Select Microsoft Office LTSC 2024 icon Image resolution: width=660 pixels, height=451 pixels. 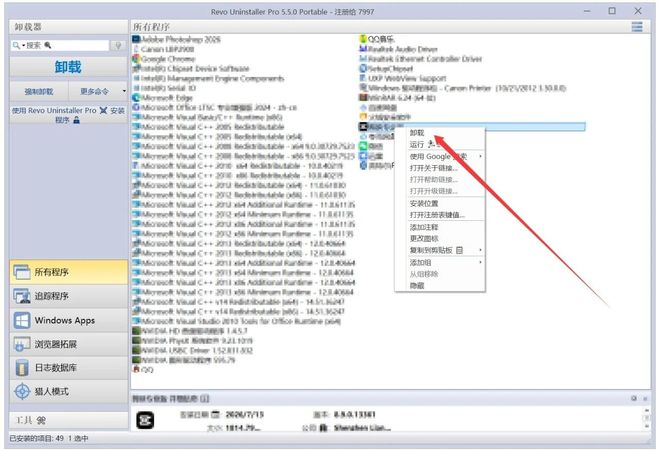[x=136, y=107]
